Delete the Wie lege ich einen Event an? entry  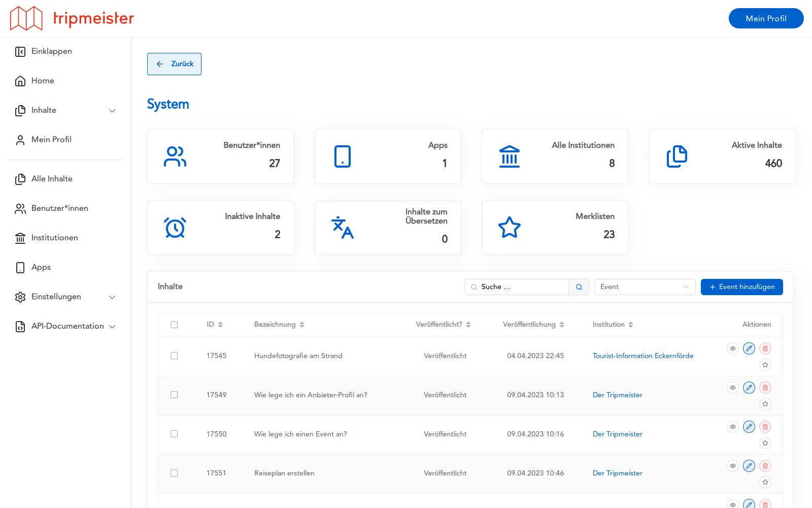click(x=765, y=427)
